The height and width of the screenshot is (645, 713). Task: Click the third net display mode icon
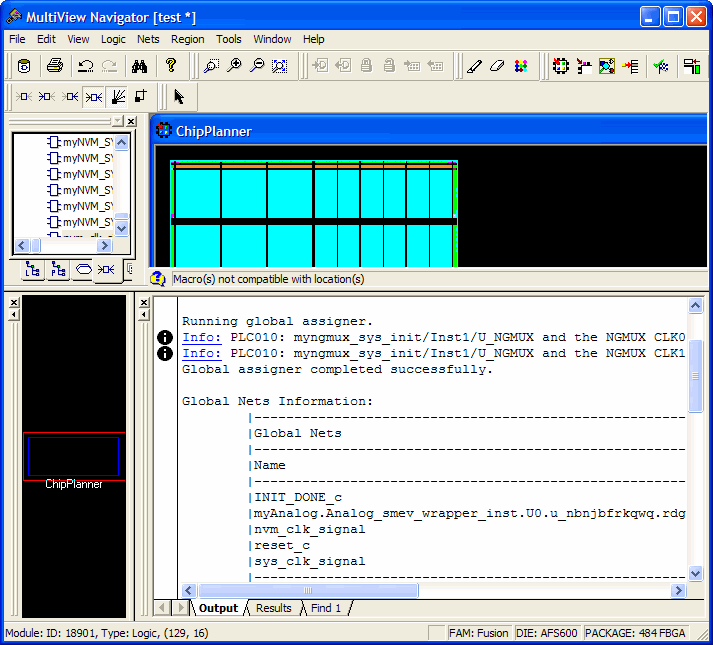point(70,96)
